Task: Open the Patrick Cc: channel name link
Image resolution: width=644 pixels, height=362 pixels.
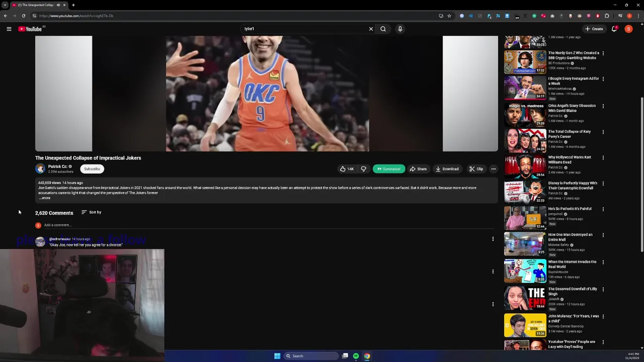Action: coord(57,166)
